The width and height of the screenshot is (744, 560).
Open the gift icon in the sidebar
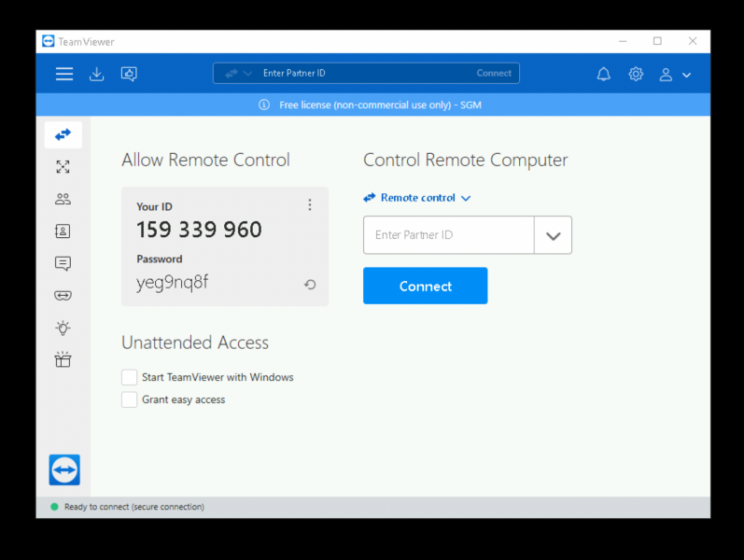pyautogui.click(x=63, y=359)
